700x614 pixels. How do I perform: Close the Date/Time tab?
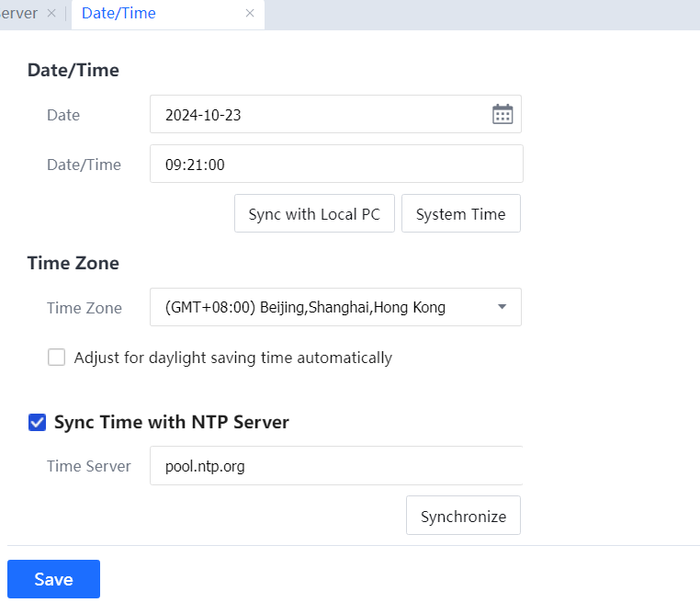250,14
